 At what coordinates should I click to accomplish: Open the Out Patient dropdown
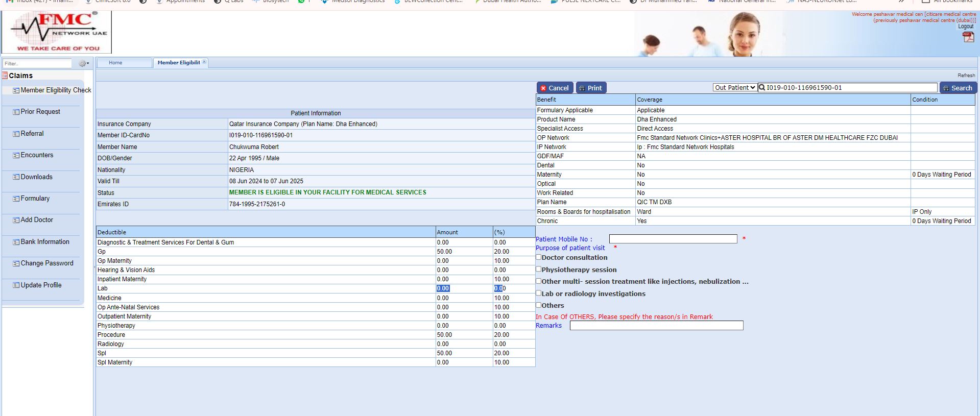pyautogui.click(x=734, y=88)
